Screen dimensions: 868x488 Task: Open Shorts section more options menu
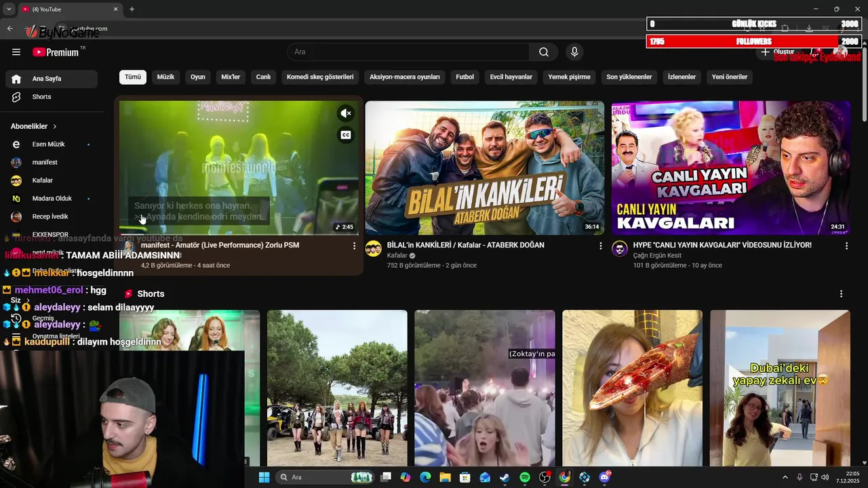841,294
